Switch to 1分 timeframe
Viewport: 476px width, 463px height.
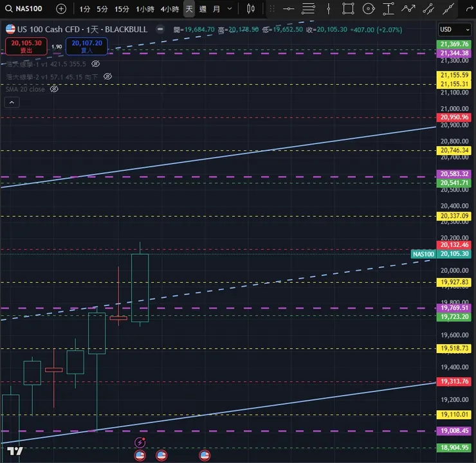click(x=85, y=9)
